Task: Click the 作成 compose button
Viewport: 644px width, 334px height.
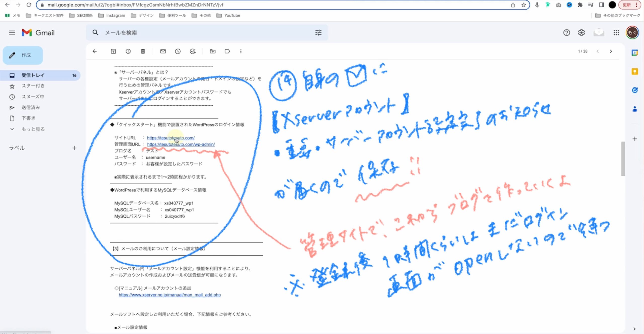Action: pos(23,55)
